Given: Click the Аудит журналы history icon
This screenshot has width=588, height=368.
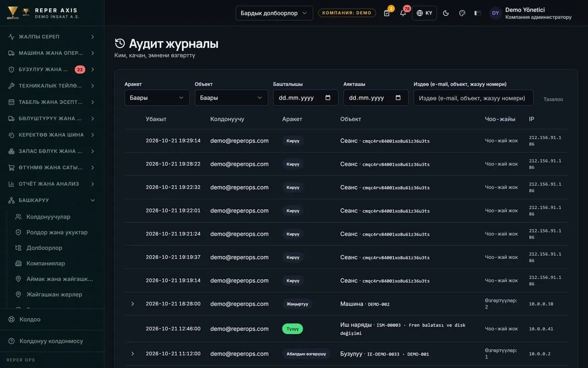Looking at the screenshot, I should click(x=120, y=43).
